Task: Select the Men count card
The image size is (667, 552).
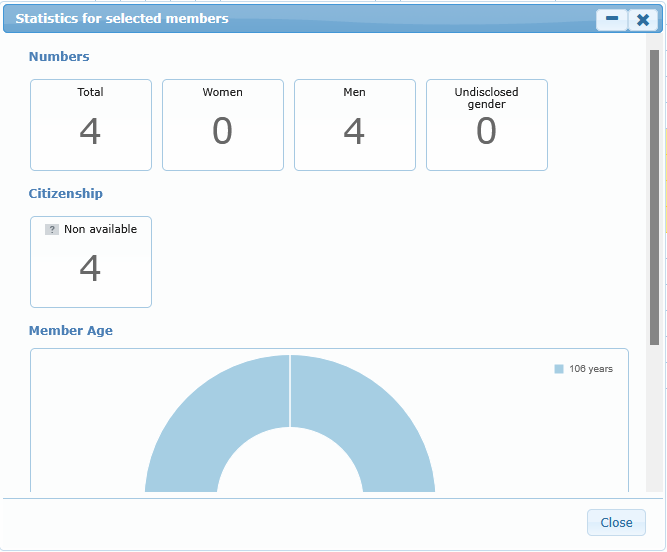Action: pos(355,125)
